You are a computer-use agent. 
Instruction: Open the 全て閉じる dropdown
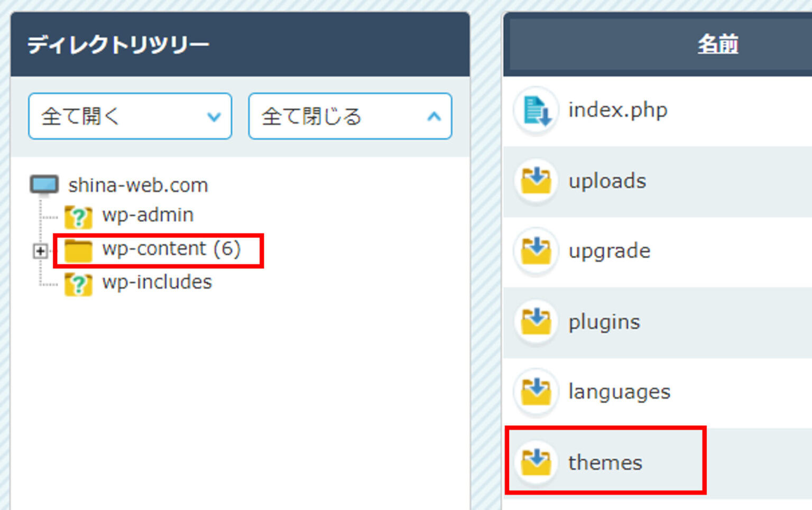349,116
